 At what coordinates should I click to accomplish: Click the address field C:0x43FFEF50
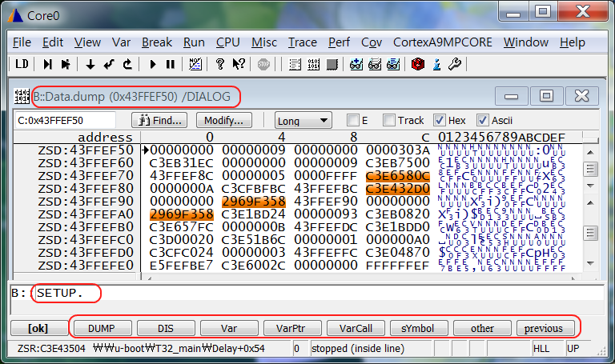point(66,120)
